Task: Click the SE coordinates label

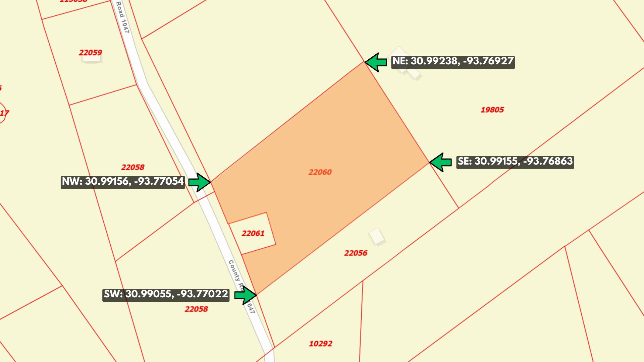Action: pyautogui.click(x=515, y=162)
